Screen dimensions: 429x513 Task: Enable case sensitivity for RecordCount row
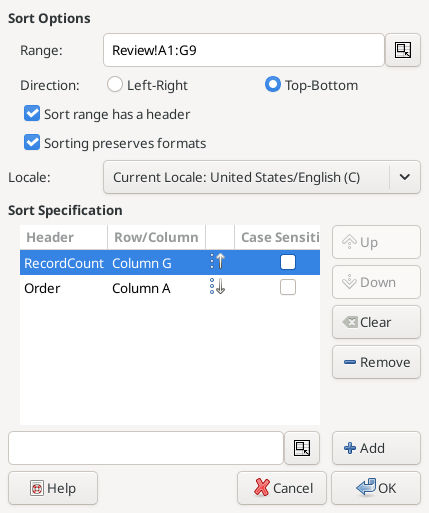point(288,262)
